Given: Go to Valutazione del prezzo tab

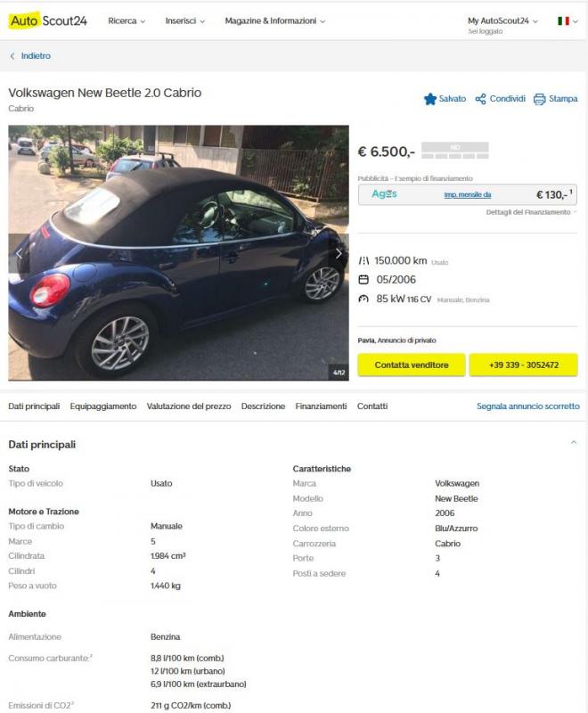Looking at the screenshot, I should click(189, 406).
